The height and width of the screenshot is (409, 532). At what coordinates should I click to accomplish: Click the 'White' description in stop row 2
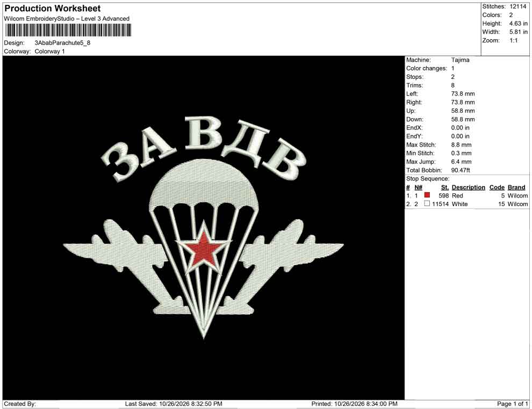click(x=460, y=204)
